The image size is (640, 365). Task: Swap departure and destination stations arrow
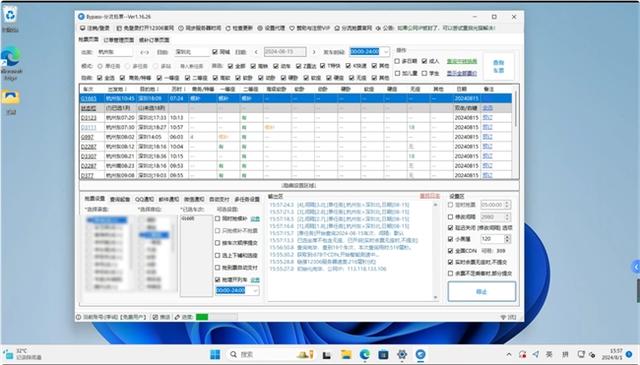pos(144,52)
